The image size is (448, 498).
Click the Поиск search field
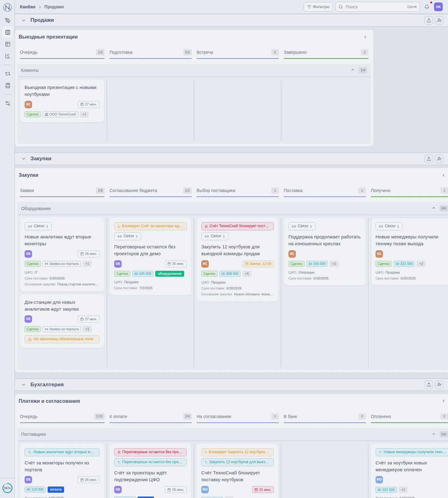378,7
